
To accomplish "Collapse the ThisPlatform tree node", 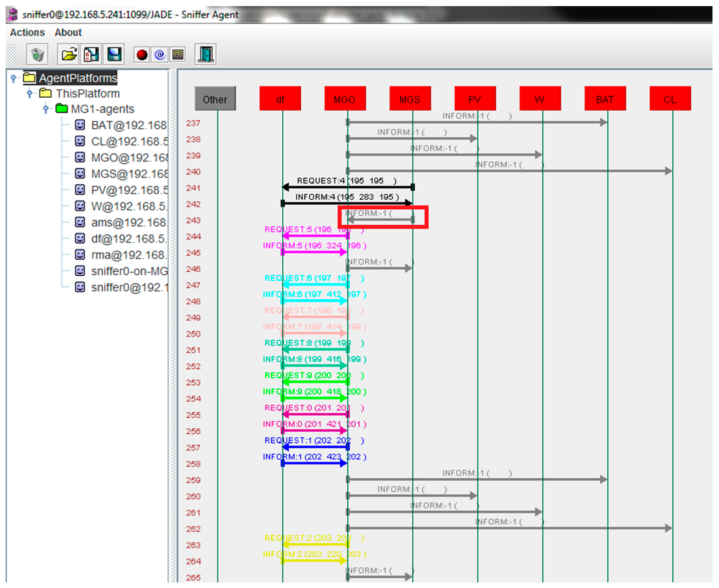I will pyautogui.click(x=29, y=93).
